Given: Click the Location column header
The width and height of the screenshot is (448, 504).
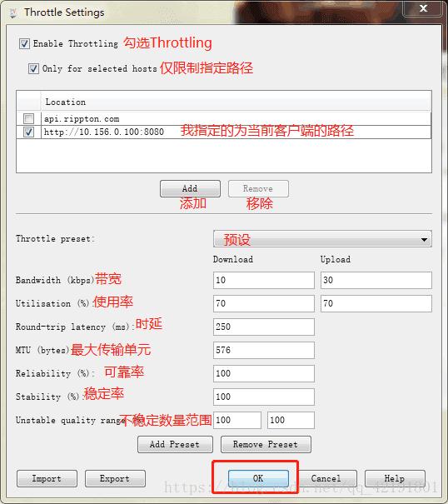Looking at the screenshot, I should [x=236, y=102].
